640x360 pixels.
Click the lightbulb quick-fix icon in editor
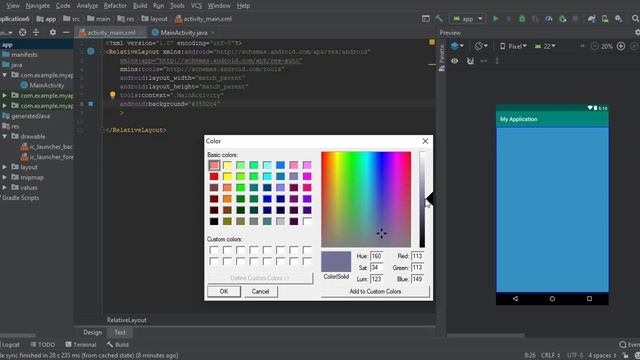point(112,95)
